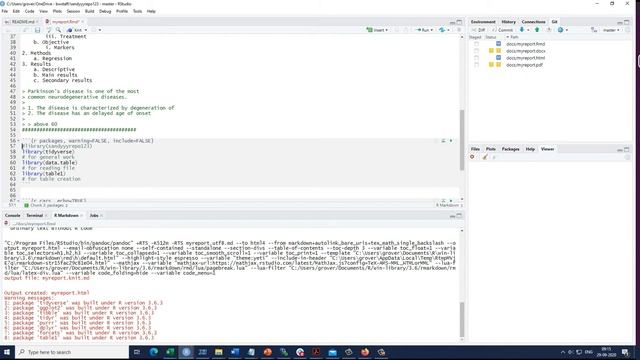Open the Code menu
The height and width of the screenshot is (360, 640).
[29, 11]
